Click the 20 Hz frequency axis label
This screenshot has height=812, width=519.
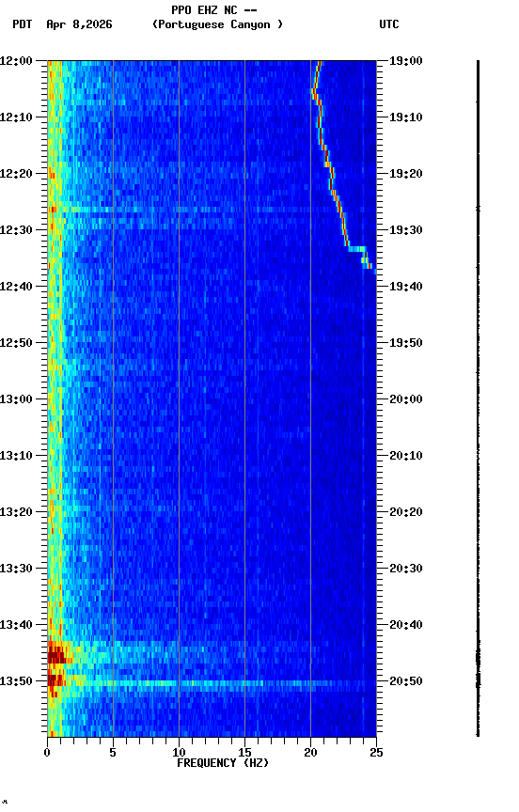click(x=310, y=753)
